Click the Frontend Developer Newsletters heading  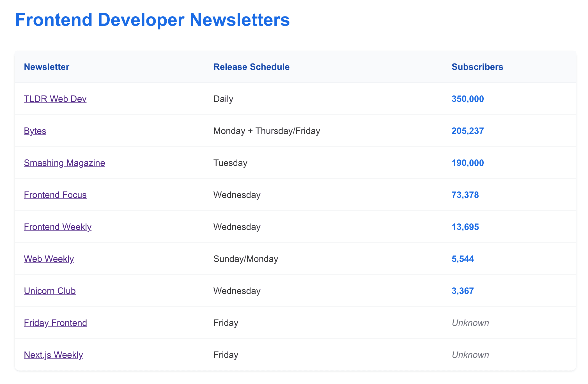(x=152, y=20)
